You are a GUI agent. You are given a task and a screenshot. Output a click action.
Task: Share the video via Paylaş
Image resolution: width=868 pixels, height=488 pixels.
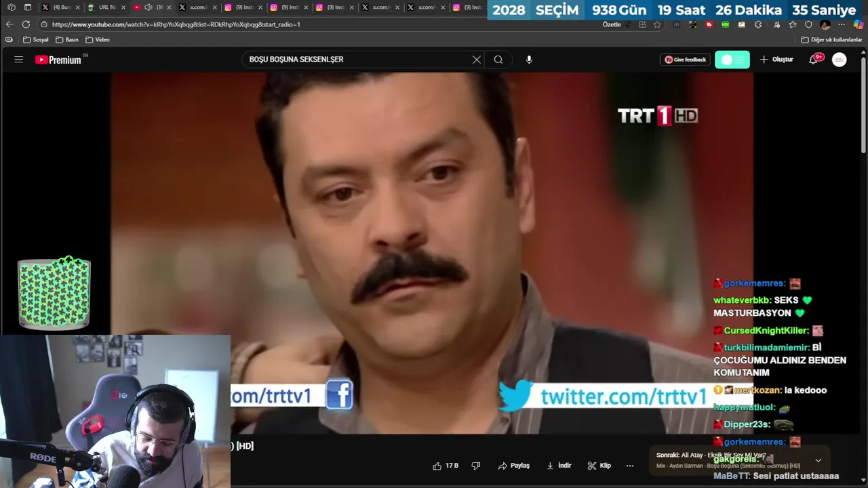click(x=513, y=466)
